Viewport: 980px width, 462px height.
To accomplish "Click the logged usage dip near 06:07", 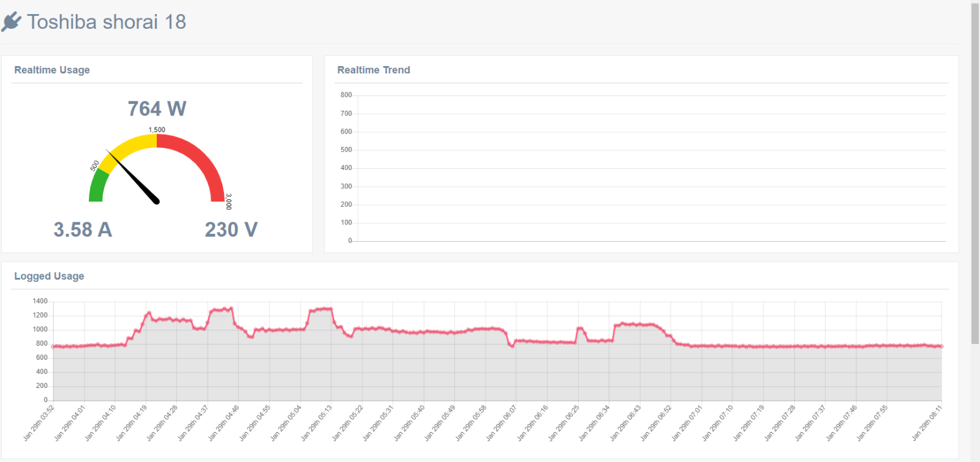I will 512,346.
